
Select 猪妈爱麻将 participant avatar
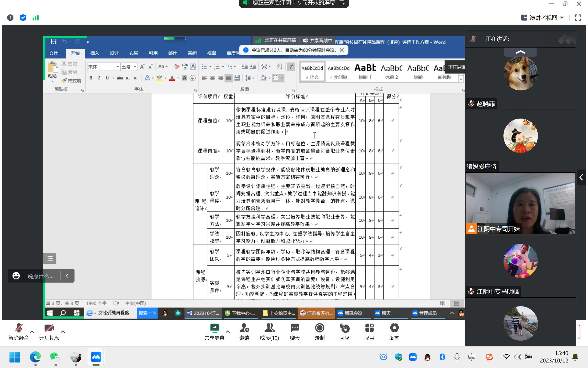(520, 136)
